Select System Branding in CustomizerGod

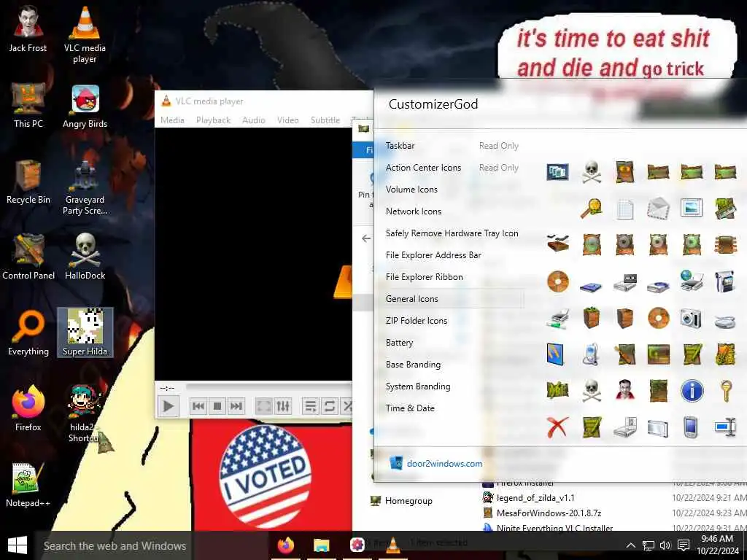point(418,386)
